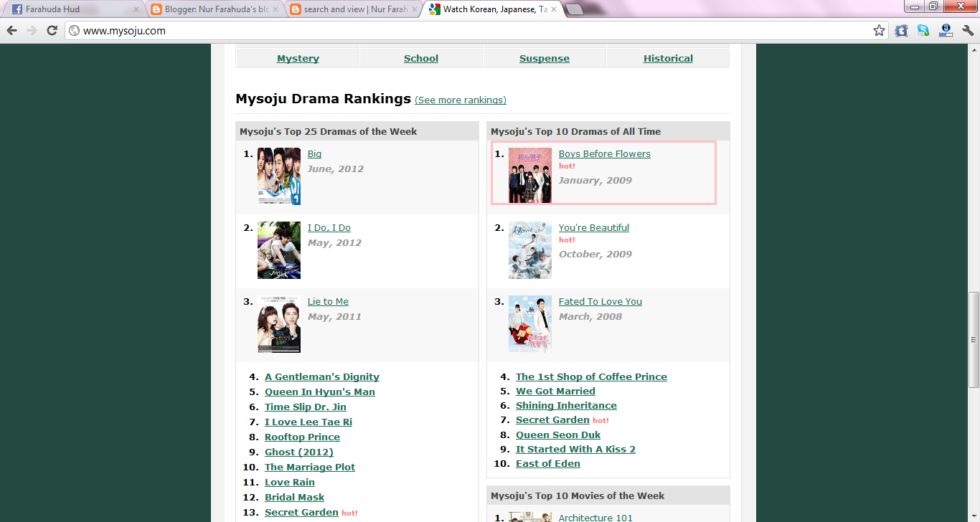
Task: Close the Watch Korean, Japanese tab
Action: [554, 10]
